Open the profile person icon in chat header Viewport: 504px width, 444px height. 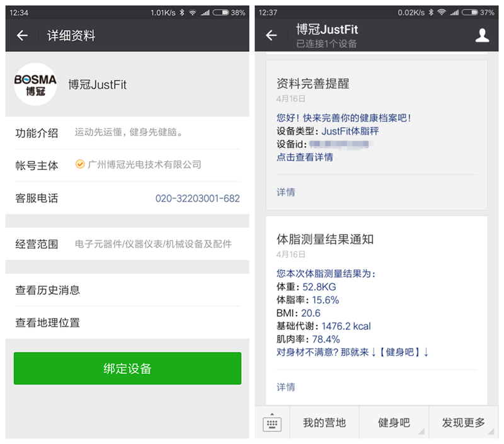[482, 35]
